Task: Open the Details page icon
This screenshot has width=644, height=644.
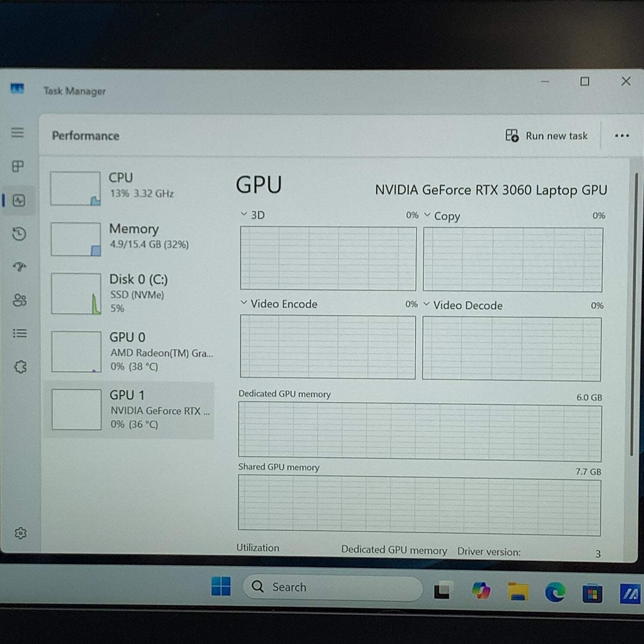Action: (20, 333)
